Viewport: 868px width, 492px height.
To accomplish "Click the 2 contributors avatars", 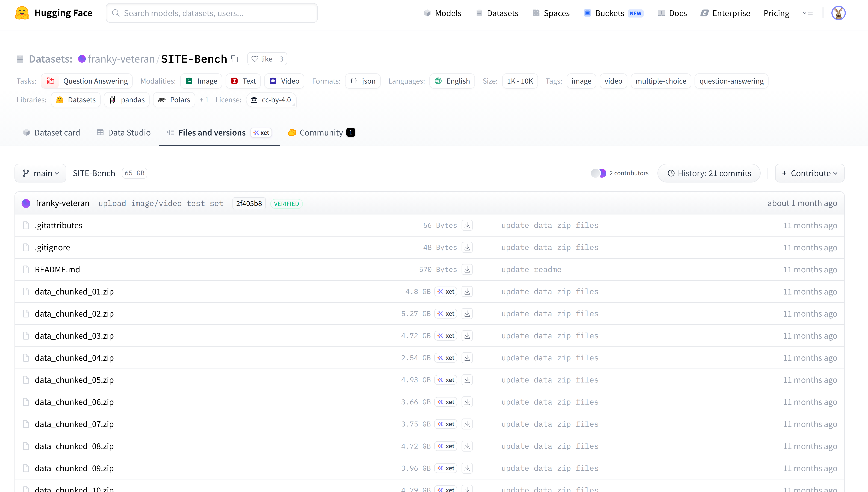I will tap(598, 173).
